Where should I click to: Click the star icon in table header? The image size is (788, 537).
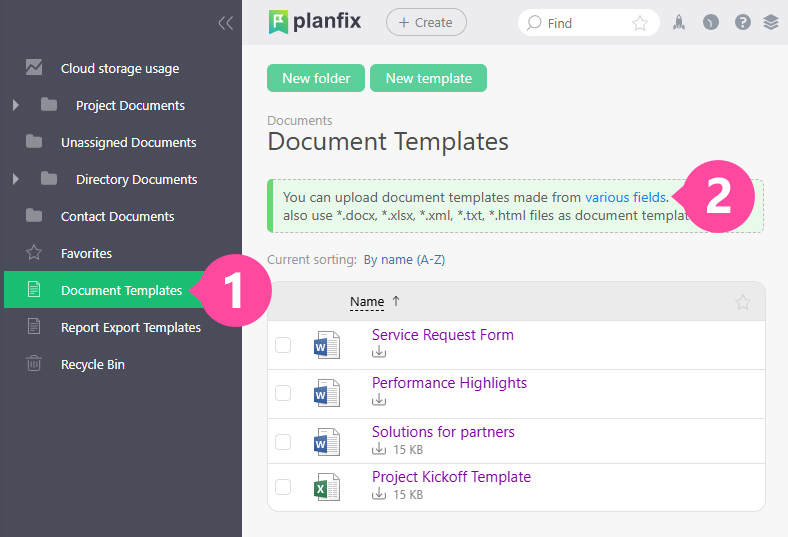[x=742, y=302]
